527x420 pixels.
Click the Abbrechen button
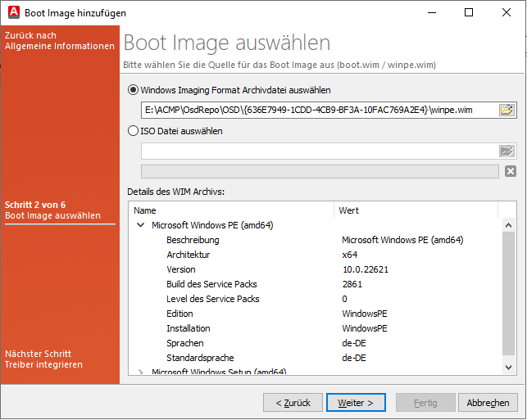[488, 403]
